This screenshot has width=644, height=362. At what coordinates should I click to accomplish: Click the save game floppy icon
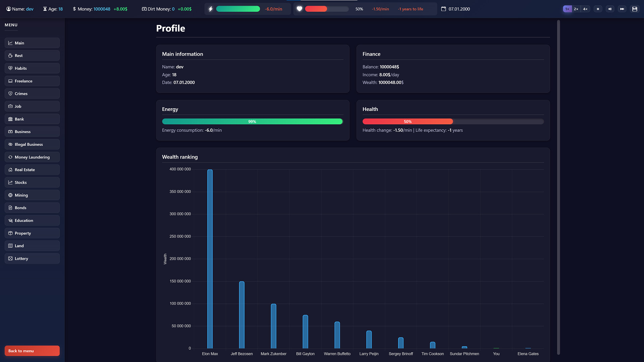coord(635,9)
